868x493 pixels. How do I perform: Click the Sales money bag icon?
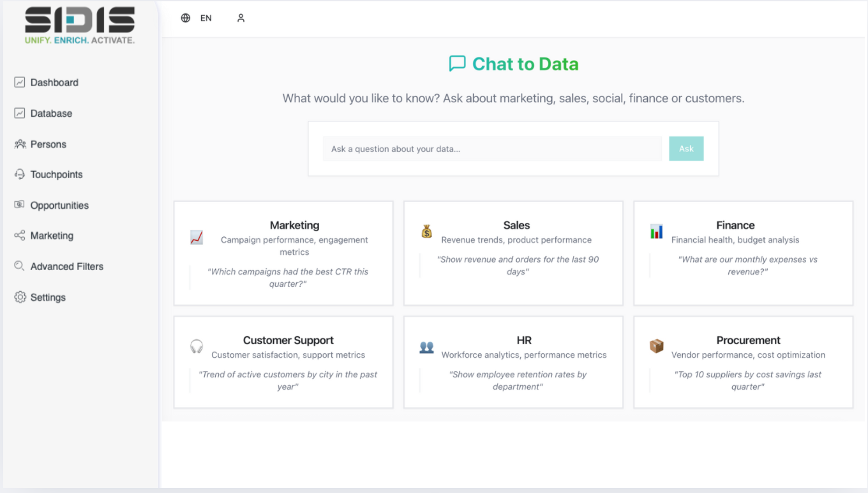point(426,231)
